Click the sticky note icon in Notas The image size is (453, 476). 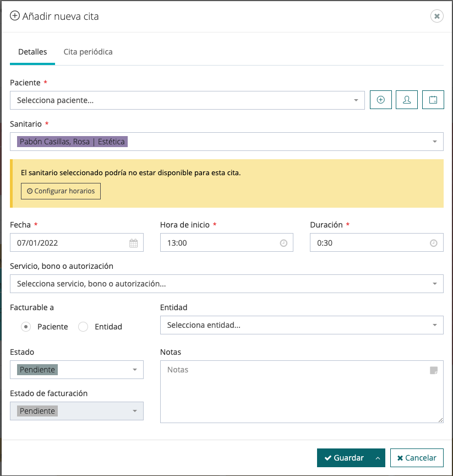pos(433,370)
